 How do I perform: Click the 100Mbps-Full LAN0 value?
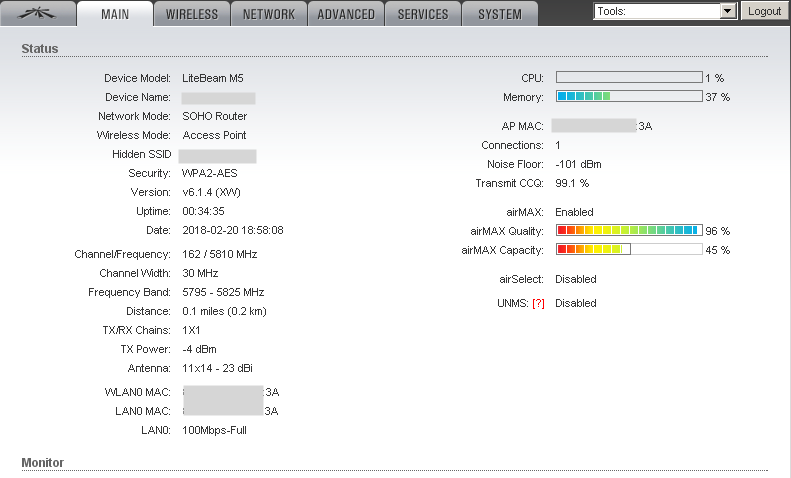[x=214, y=431]
